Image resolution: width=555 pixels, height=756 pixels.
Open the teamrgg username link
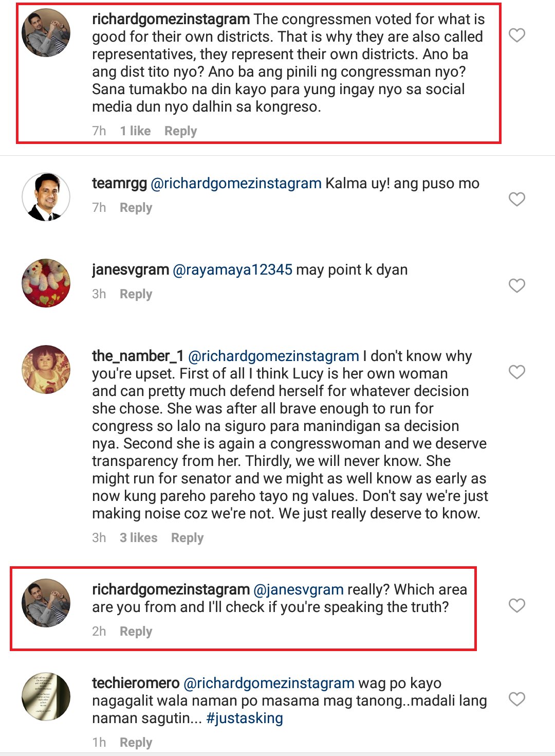pyautogui.click(x=119, y=183)
